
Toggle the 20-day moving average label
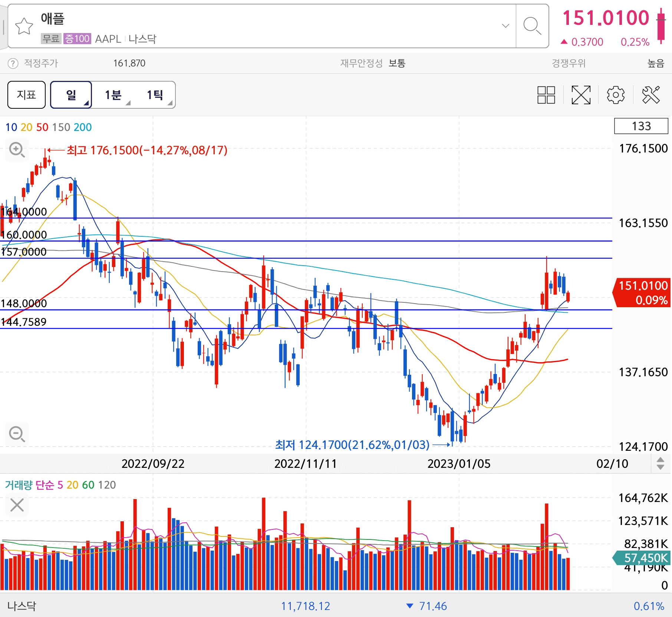click(x=26, y=127)
